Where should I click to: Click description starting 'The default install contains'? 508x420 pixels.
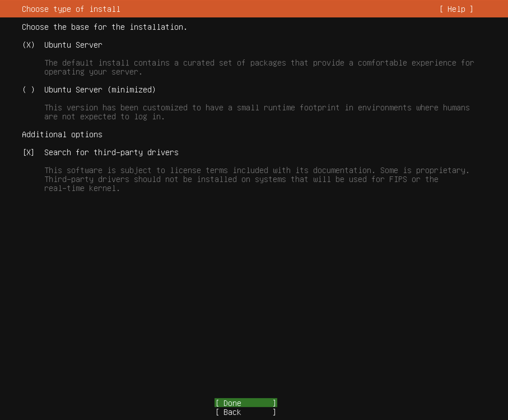pyautogui.click(x=259, y=67)
